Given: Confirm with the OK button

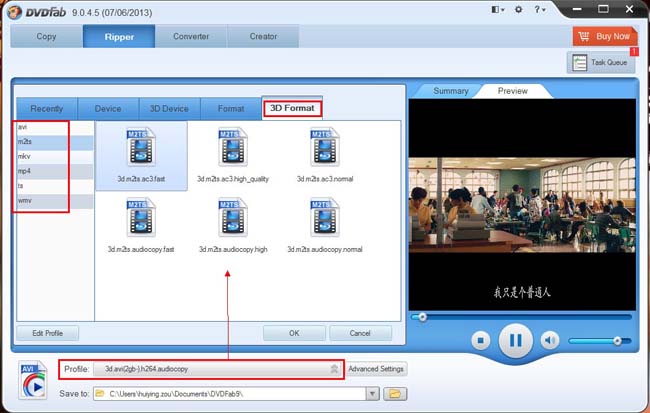Looking at the screenshot, I should coord(294,333).
